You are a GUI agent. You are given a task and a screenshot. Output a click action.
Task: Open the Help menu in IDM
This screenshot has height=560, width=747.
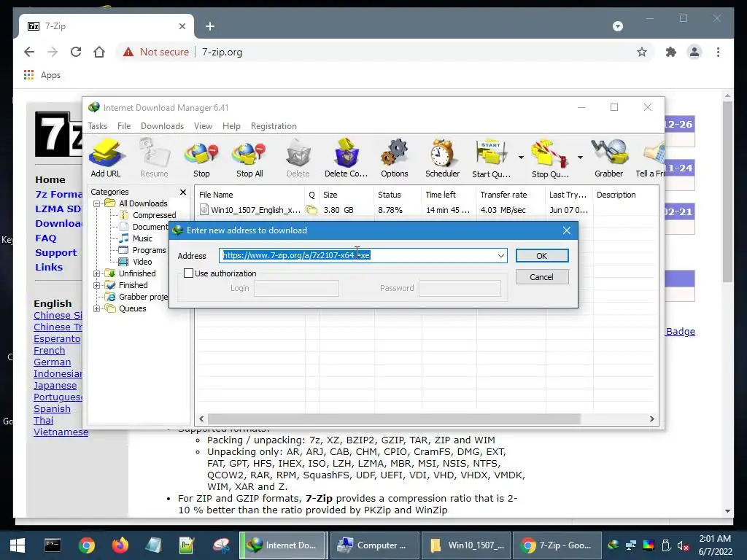(231, 126)
